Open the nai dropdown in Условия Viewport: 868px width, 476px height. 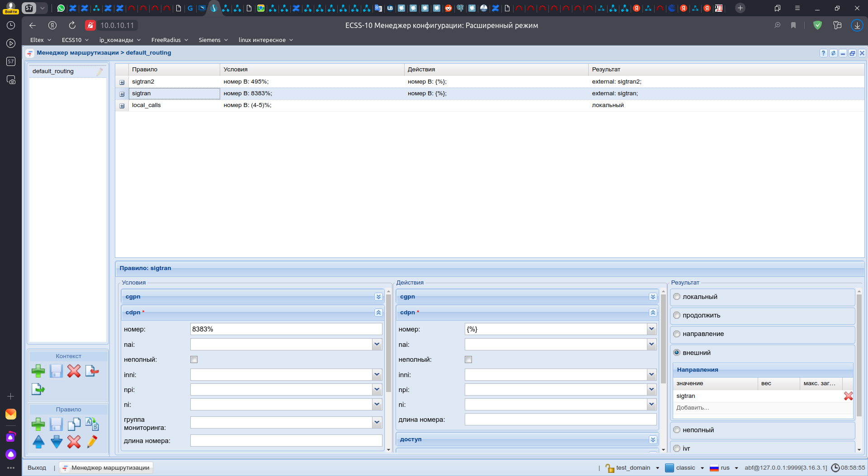coord(377,345)
